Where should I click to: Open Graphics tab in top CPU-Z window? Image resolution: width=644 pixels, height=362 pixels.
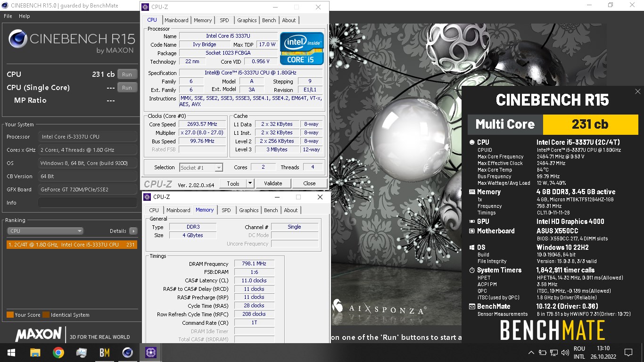pos(247,20)
